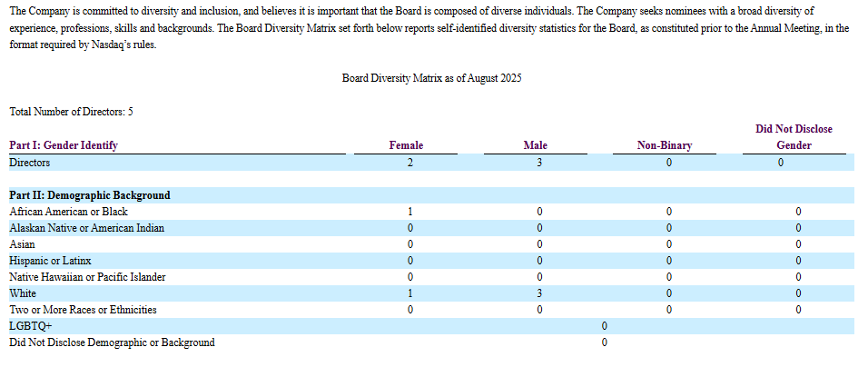The width and height of the screenshot is (868, 367).
Task: Click the 'Asian' row label
Action: point(22,244)
